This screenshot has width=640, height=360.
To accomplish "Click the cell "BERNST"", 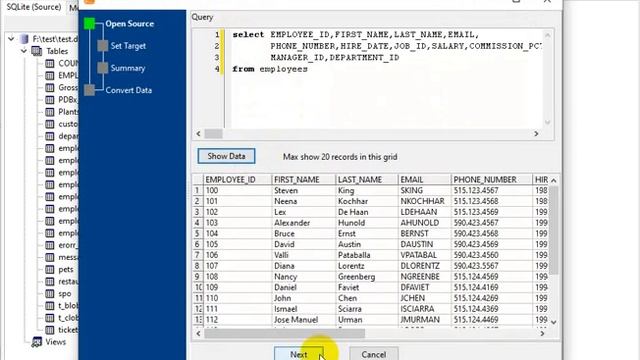I will point(424,234).
